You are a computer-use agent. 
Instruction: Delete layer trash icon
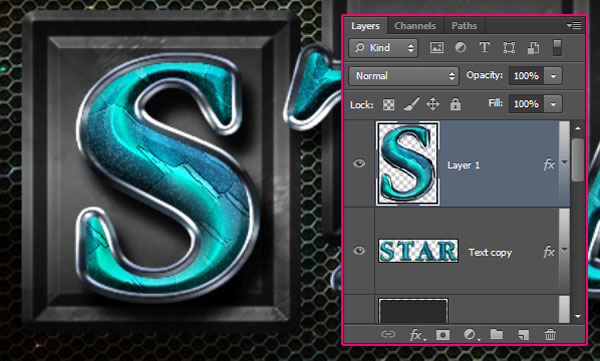coord(550,335)
